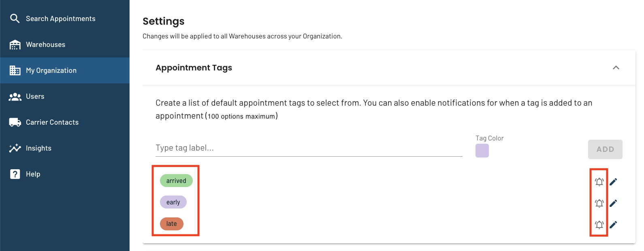Screen dimensions: 644x251
Task: Click the Help question mark icon
Action: [x=15, y=174]
